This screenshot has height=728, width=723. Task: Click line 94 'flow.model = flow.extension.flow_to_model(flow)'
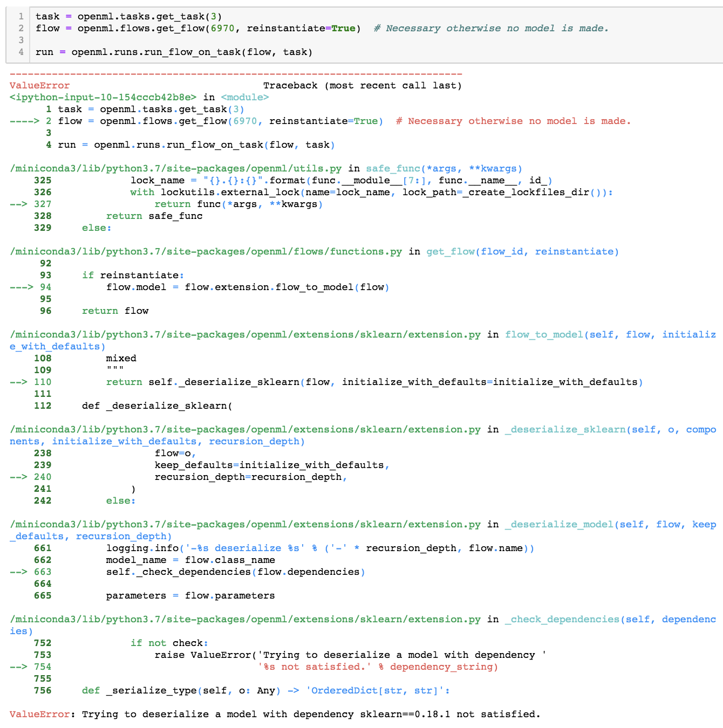coord(248,287)
